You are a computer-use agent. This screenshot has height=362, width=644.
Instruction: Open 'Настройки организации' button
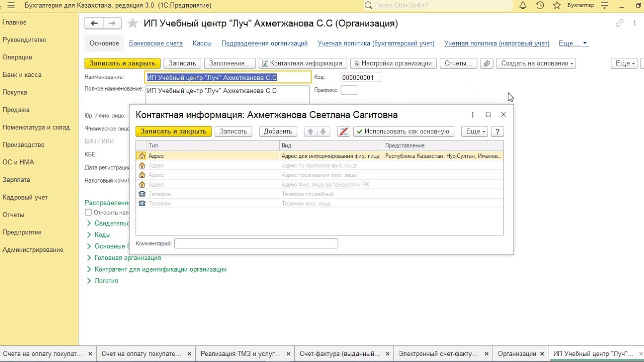pos(393,63)
